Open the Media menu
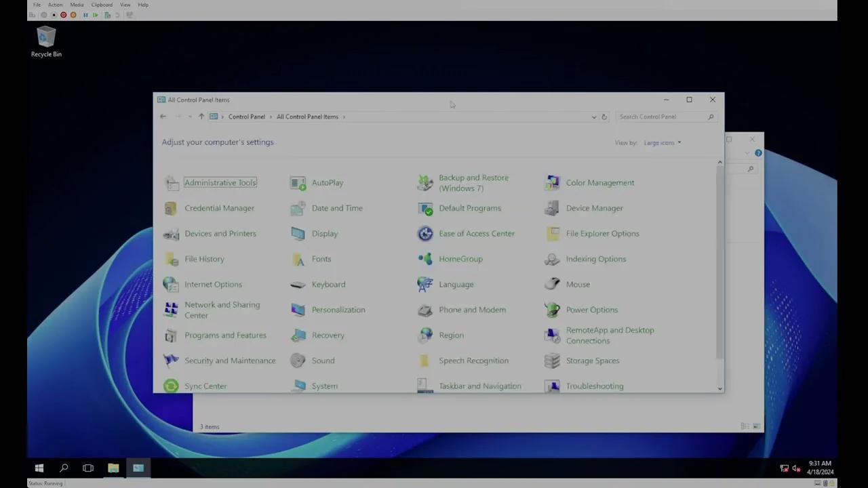 [x=77, y=5]
